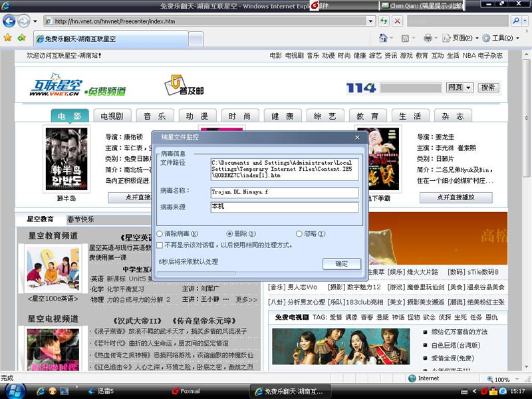Click the Print icon in command bar
This screenshot has width=532, height=399.
click(x=428, y=38)
